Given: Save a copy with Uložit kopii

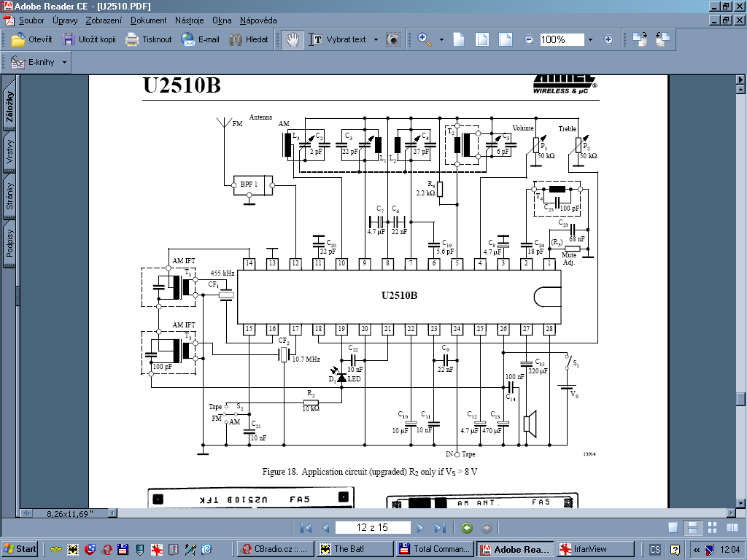Looking at the screenshot, I should [x=89, y=39].
